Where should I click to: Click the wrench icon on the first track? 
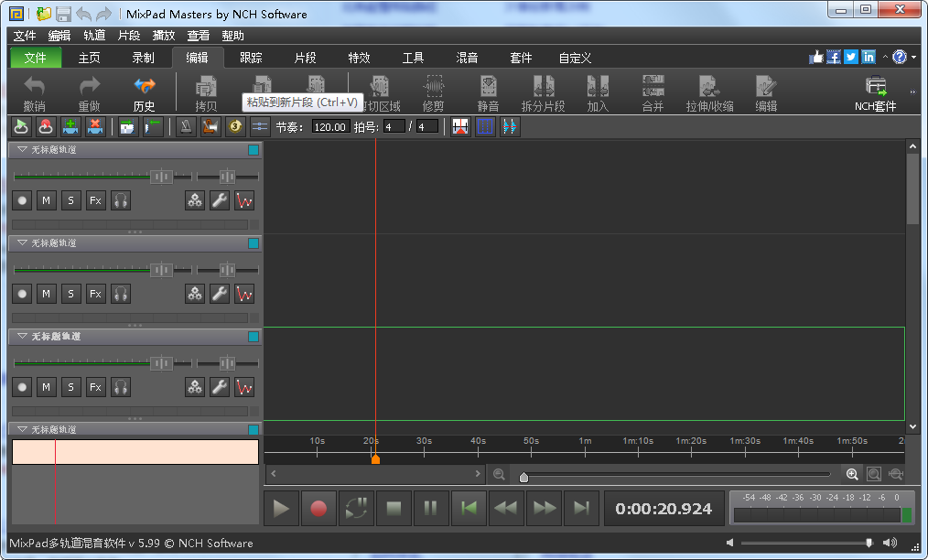[x=220, y=200]
